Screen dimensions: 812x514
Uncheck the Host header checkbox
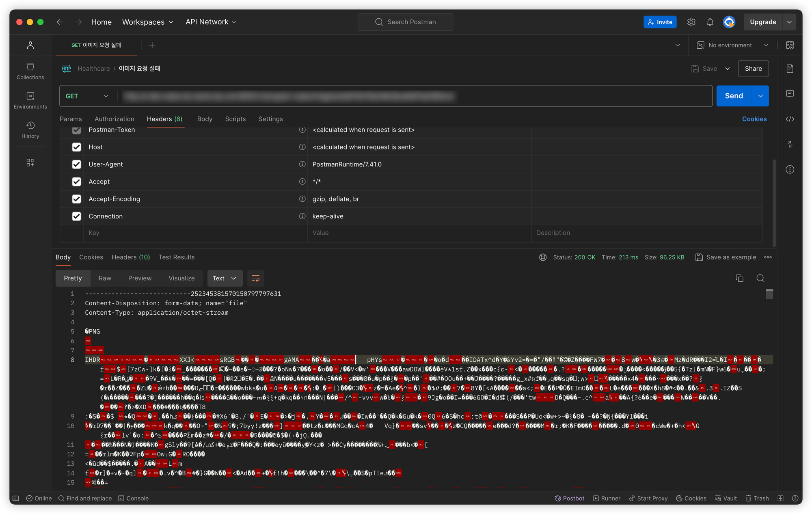(76, 147)
